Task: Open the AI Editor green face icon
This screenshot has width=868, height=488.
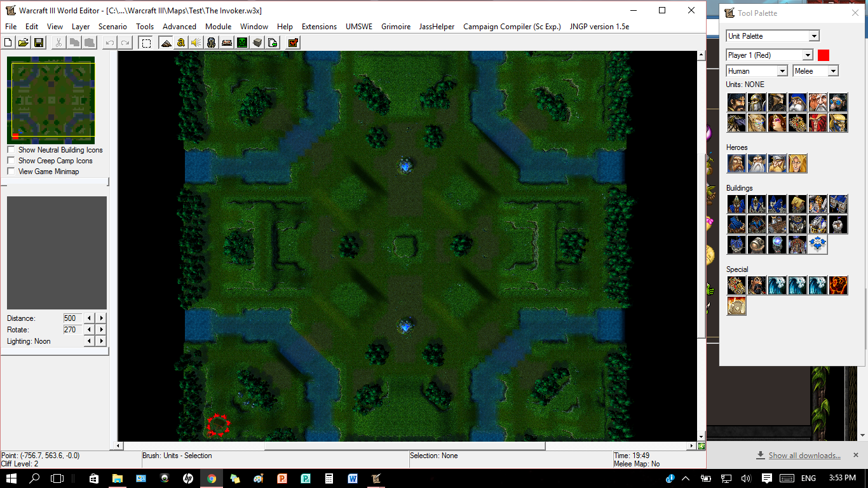Action: coord(242,43)
